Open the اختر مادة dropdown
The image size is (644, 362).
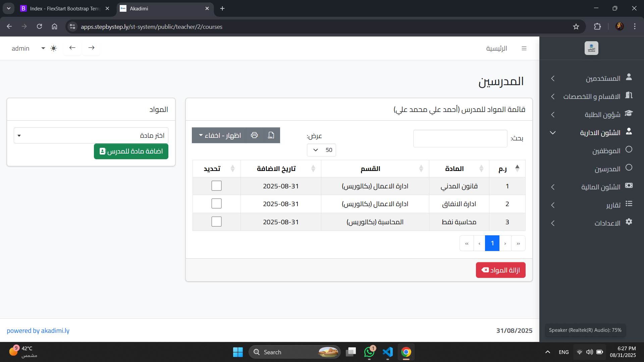pyautogui.click(x=91, y=135)
